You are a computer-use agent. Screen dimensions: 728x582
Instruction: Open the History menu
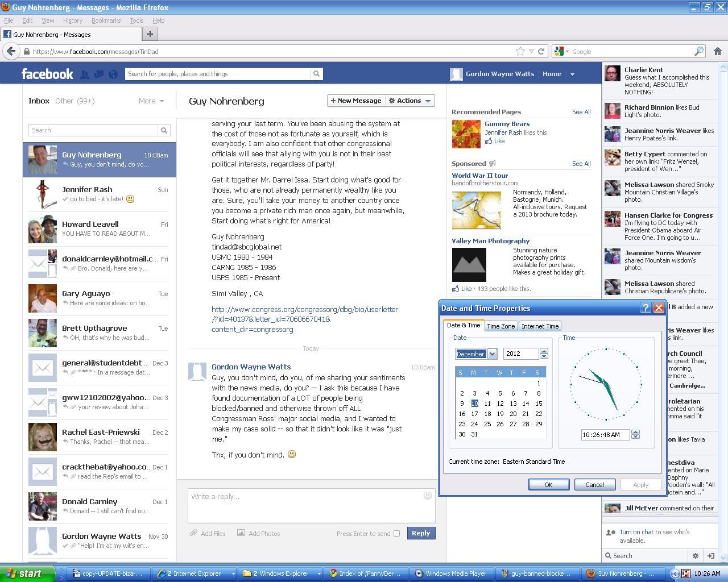pos(72,20)
